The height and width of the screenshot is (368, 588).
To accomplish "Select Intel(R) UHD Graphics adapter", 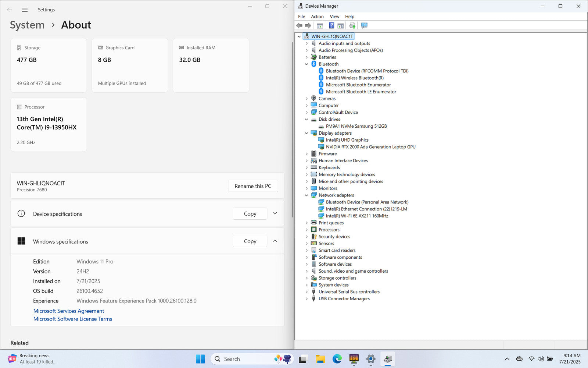I will [347, 140].
